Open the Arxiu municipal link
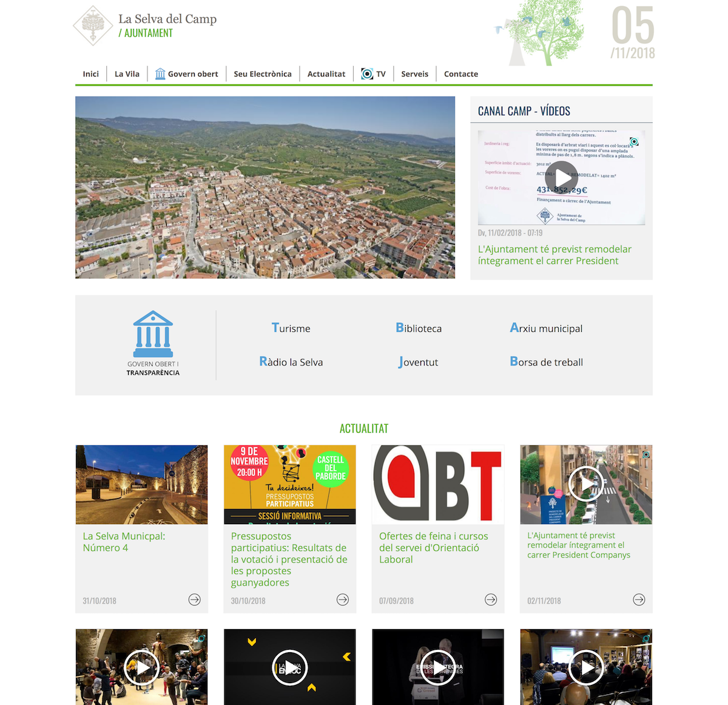The width and height of the screenshot is (728, 705). pyautogui.click(x=546, y=328)
